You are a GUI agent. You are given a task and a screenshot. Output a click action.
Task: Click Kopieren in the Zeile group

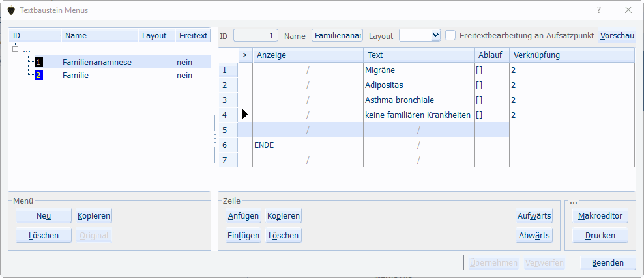pyautogui.click(x=284, y=215)
